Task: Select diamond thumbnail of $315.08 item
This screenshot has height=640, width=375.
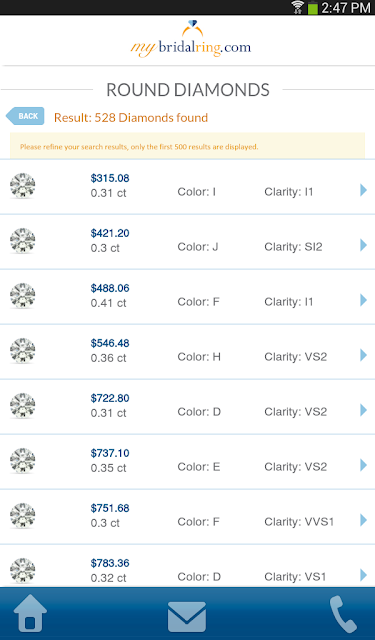Action: coord(22,186)
